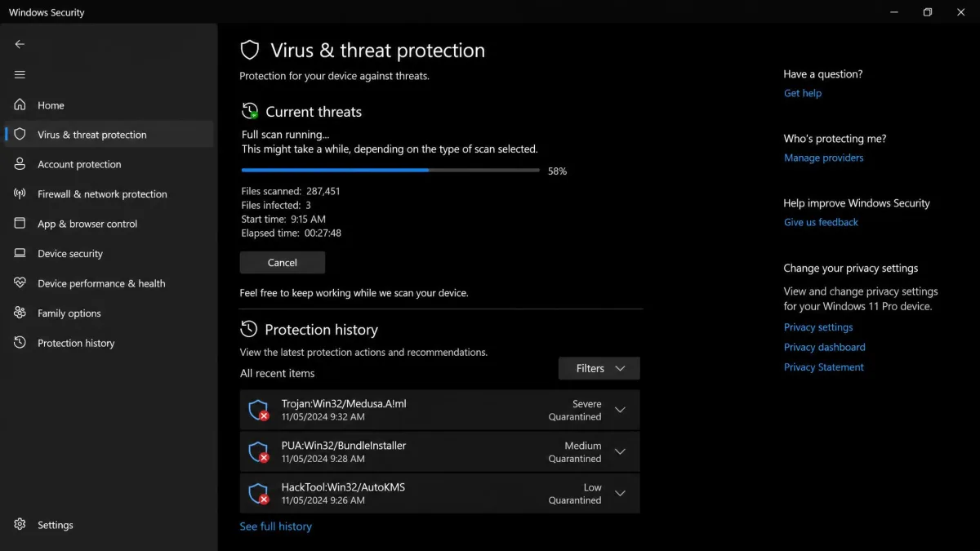The height and width of the screenshot is (551, 980).
Task: Click the See full history link
Action: click(x=276, y=527)
